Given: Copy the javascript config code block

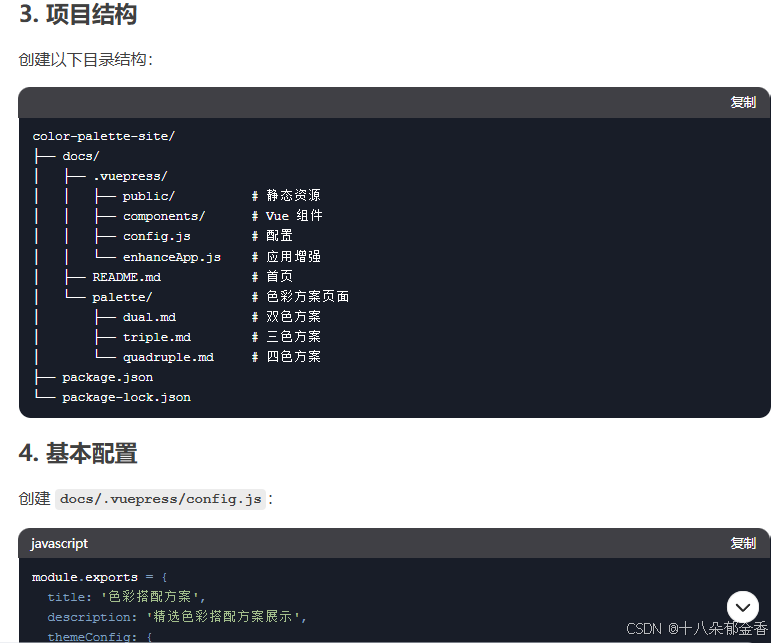Looking at the screenshot, I should coord(743,543).
